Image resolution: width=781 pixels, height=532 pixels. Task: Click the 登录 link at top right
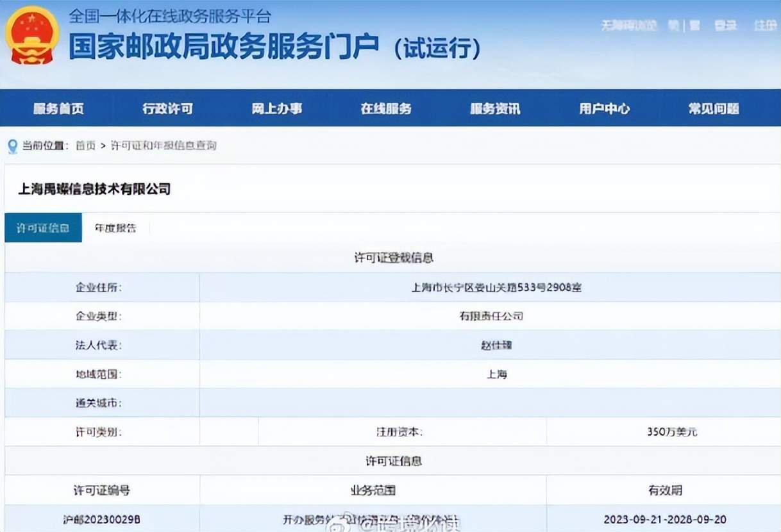(725, 26)
